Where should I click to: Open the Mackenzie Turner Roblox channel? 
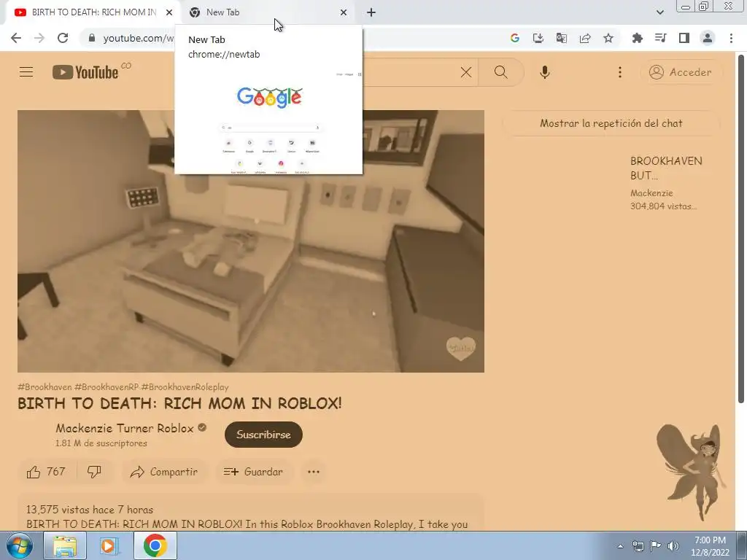coord(125,428)
